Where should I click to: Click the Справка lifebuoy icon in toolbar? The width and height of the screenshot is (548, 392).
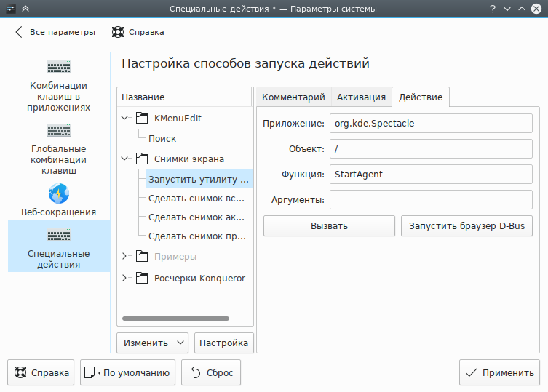click(117, 32)
